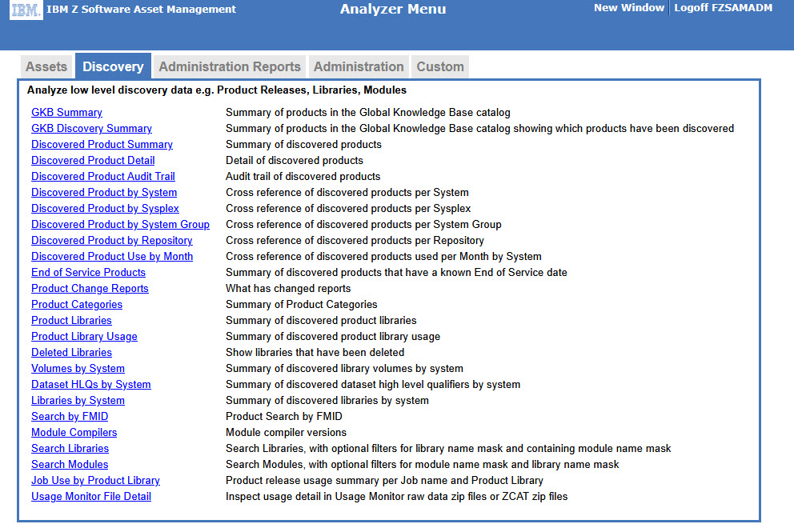
Task: Open Discovered Product by System Group
Action: pos(121,225)
